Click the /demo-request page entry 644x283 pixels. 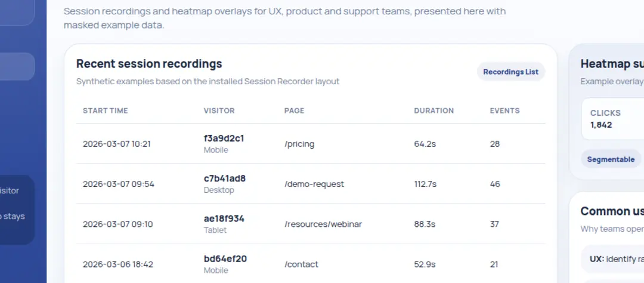coord(314,184)
